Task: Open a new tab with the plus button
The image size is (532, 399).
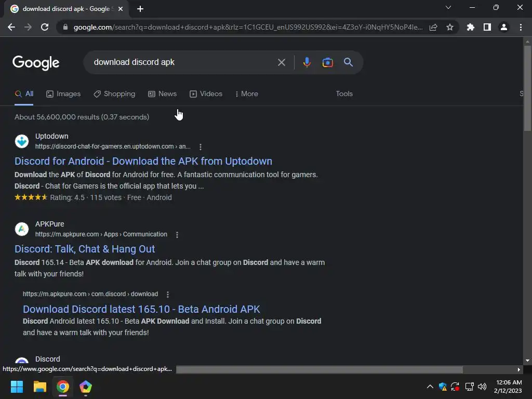Action: coord(140,9)
